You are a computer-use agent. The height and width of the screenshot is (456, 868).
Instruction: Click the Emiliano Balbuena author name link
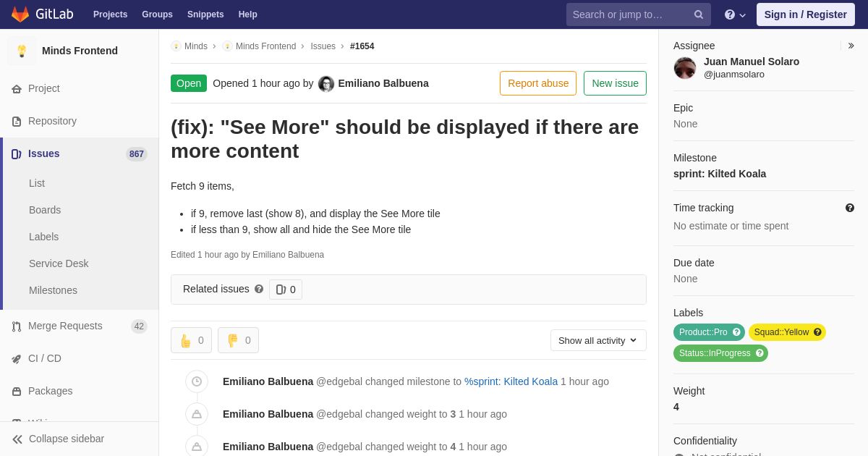[x=383, y=83]
